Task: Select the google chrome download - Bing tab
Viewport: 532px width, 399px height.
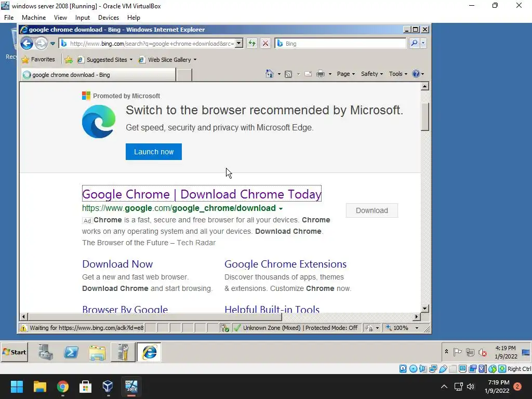Action: click(98, 75)
